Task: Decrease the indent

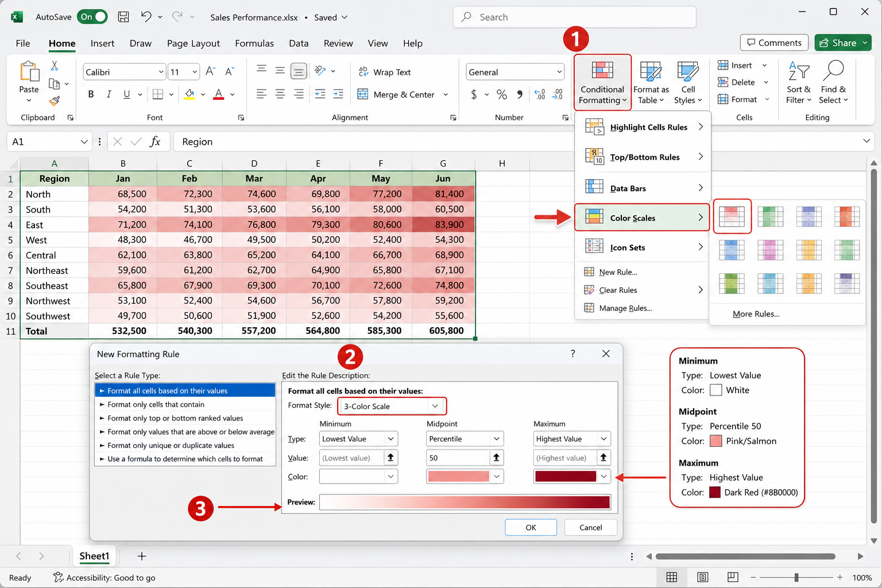Action: pos(320,94)
